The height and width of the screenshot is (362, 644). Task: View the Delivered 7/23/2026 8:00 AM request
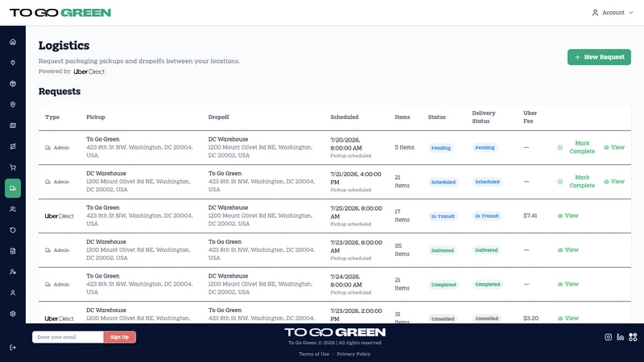click(568, 250)
